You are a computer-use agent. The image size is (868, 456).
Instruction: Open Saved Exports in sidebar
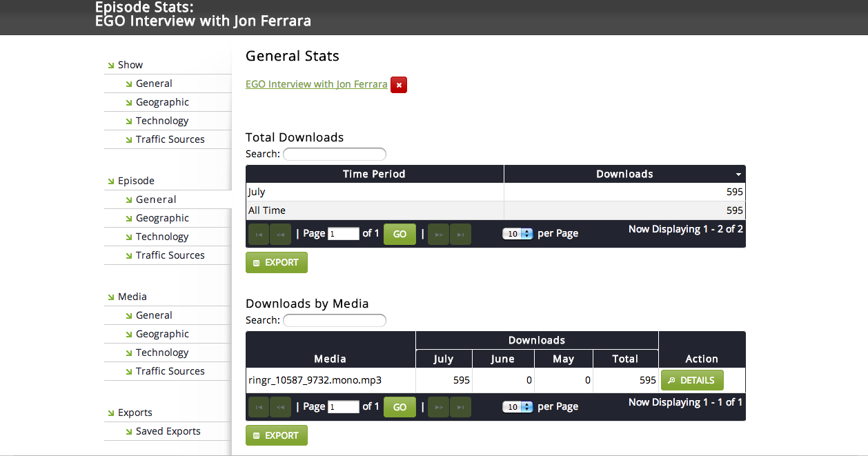pos(168,431)
